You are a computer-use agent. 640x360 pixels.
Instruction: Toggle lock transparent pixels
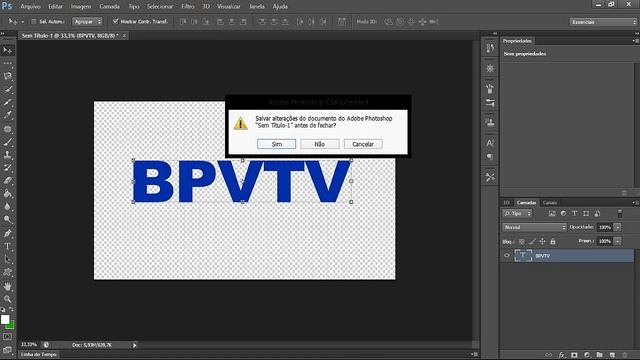pos(522,242)
